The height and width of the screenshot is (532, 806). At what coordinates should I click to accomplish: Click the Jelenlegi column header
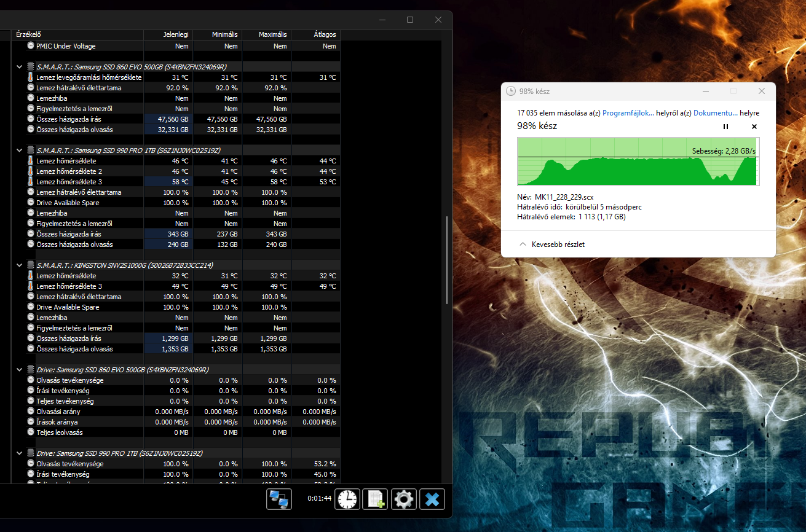coord(168,35)
